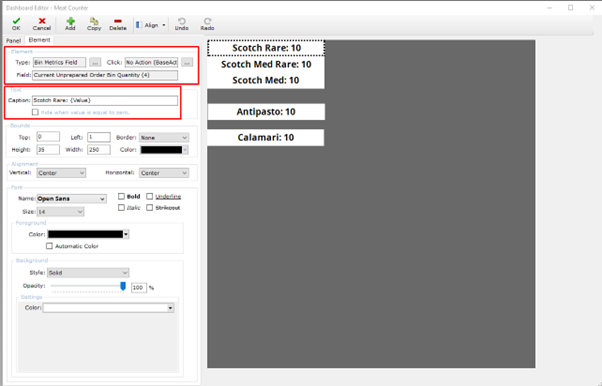Redo the last undone change
The width and height of the screenshot is (602, 386).
click(x=207, y=24)
